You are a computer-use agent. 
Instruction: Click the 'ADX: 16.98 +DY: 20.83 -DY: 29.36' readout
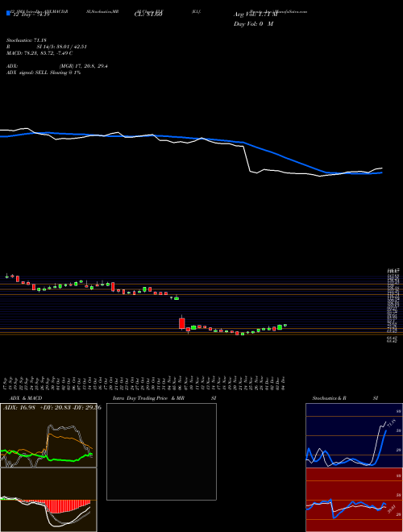click(52, 408)
